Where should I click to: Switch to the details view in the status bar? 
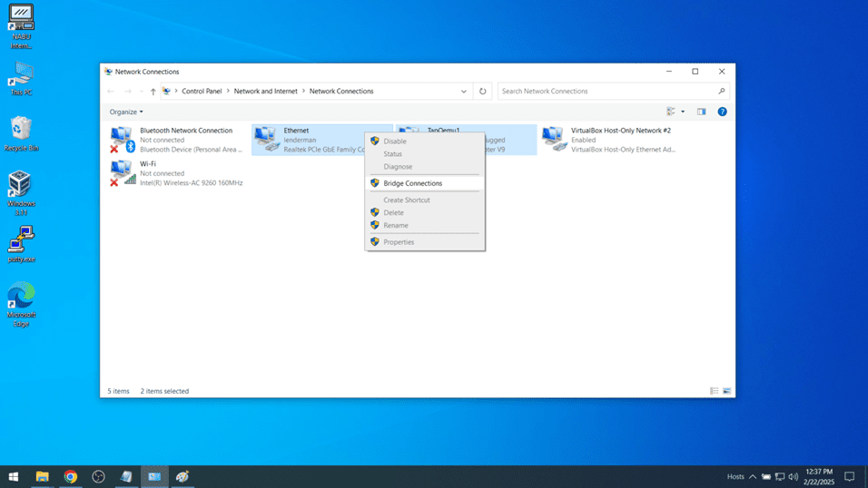point(715,391)
